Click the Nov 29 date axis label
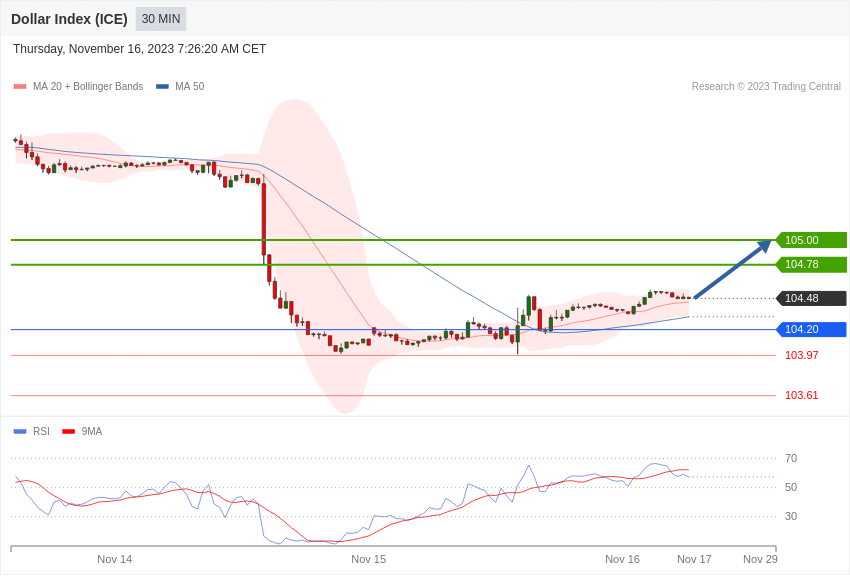The width and height of the screenshot is (850, 576). coord(760,559)
